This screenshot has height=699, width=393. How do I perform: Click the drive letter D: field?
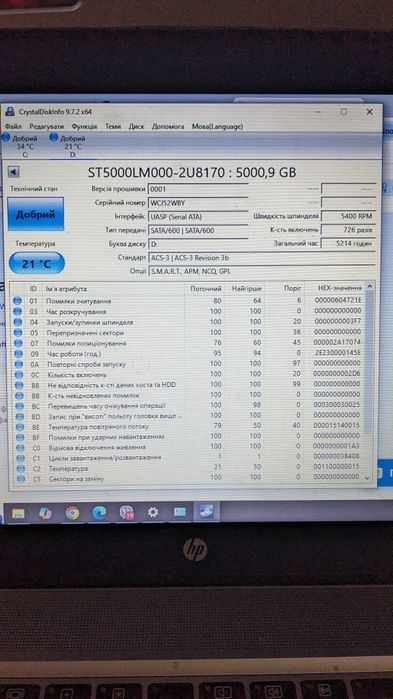pos(198,244)
